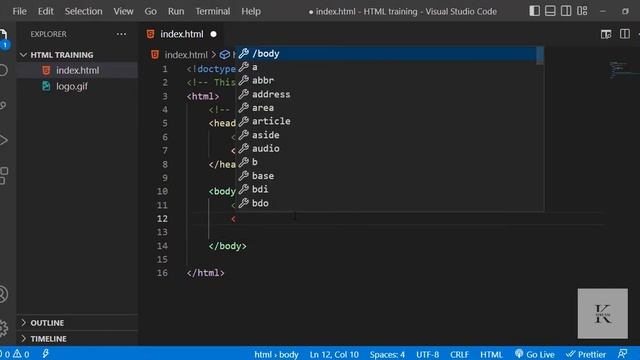
Task: Change language mode HTML
Action: coord(491,354)
